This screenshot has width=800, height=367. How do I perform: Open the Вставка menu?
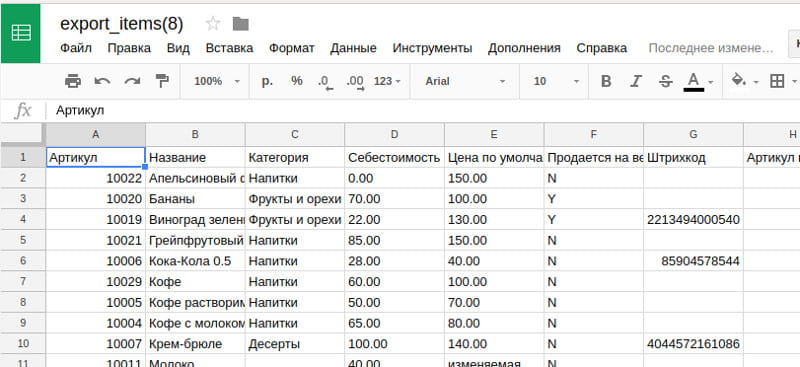[x=229, y=48]
